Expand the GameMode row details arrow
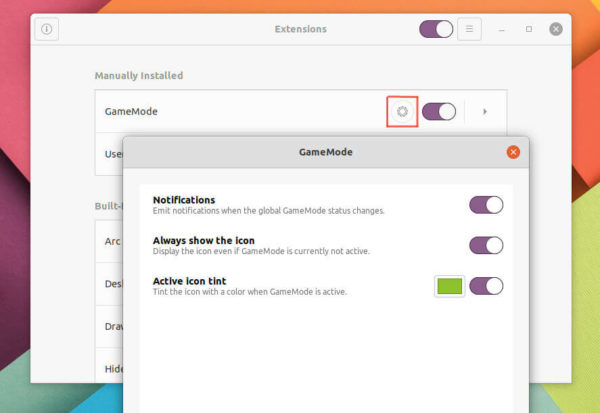The height and width of the screenshot is (413, 600). point(485,112)
